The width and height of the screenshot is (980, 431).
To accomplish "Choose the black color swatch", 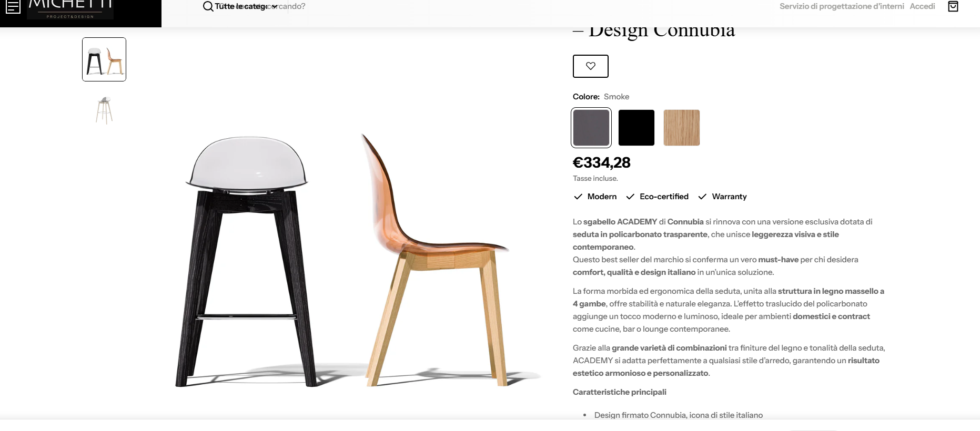I will pyautogui.click(x=637, y=128).
